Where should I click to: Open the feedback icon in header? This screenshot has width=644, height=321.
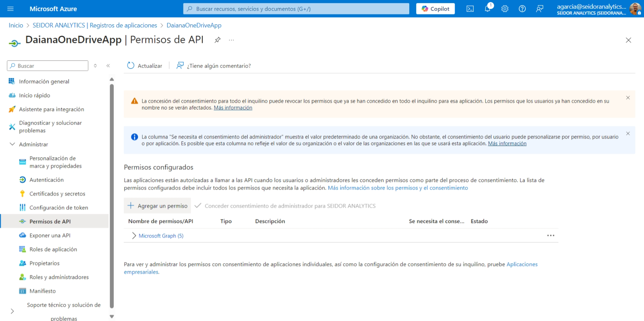(539, 9)
